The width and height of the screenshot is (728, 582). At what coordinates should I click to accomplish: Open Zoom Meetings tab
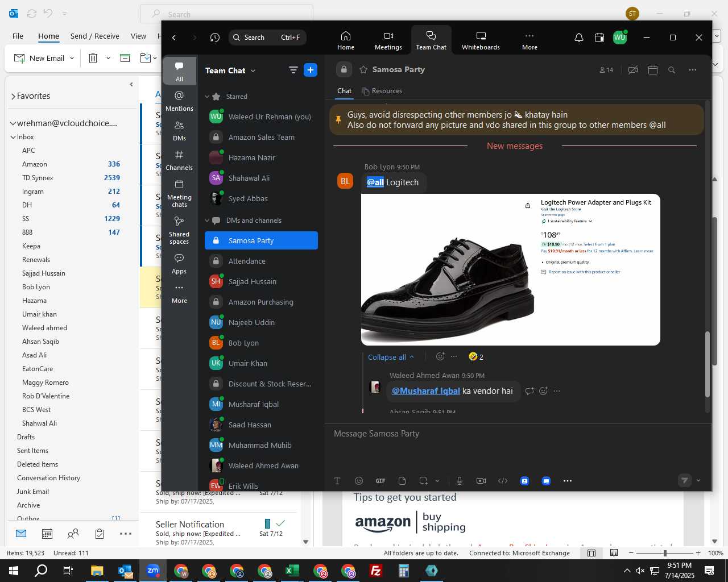388,40
